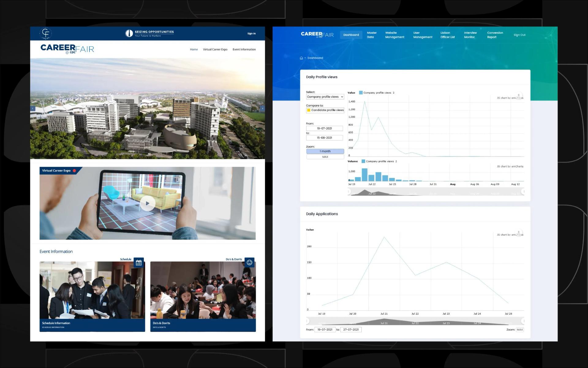Screen dimensions: 588x368
Task: Go to next hero slide arrow
Action: click(x=262, y=109)
